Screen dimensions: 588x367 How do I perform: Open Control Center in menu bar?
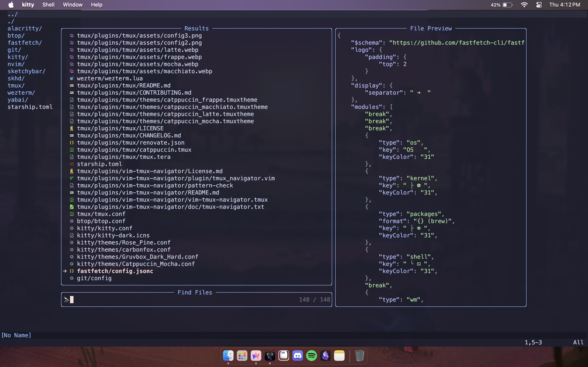click(x=539, y=5)
